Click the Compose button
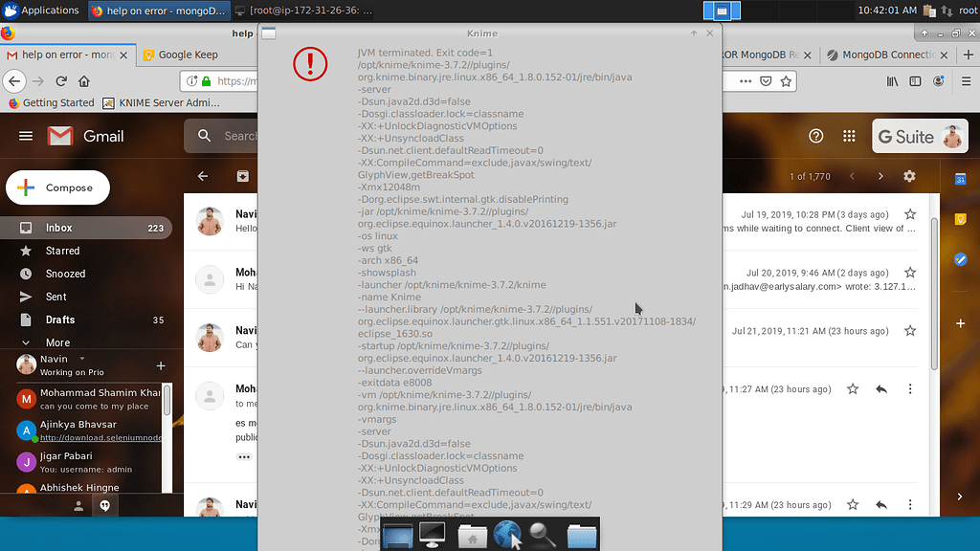The height and width of the screenshot is (551, 980). pyautogui.click(x=57, y=187)
